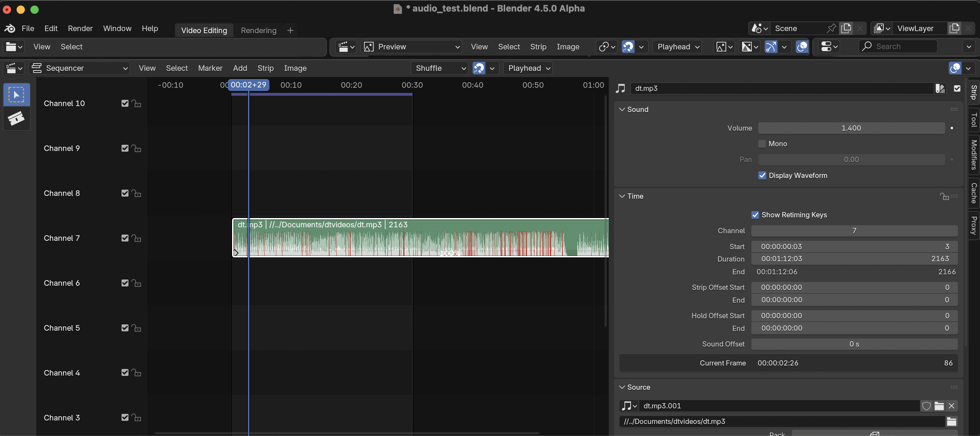The image size is (980, 436).
Task: Enable snapping with the magnet icon
Action: 479,68
